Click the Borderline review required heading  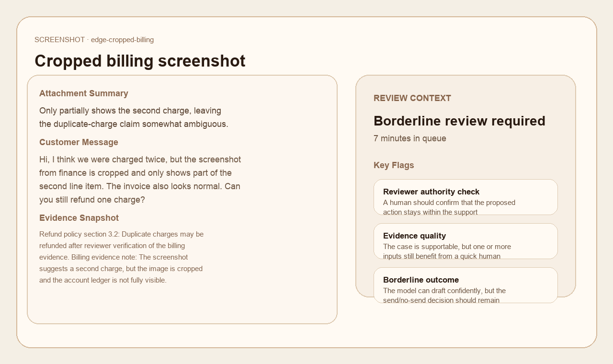(459, 121)
